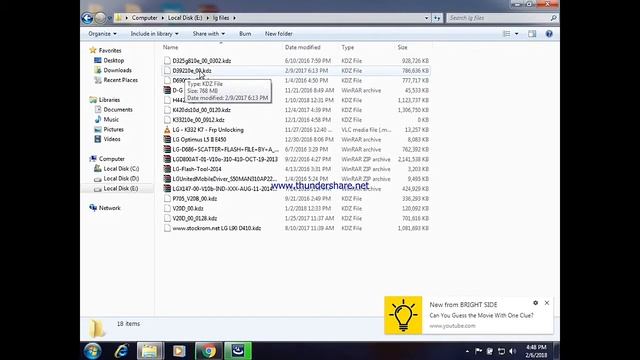The image size is (640, 360).
Task: Open view options dropdown arrow
Action: 517,34
